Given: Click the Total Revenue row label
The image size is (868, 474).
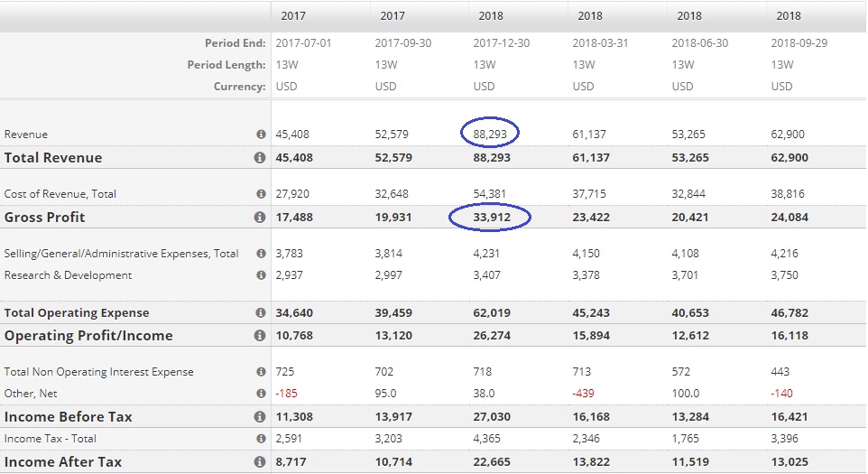Looking at the screenshot, I should coord(53,158).
